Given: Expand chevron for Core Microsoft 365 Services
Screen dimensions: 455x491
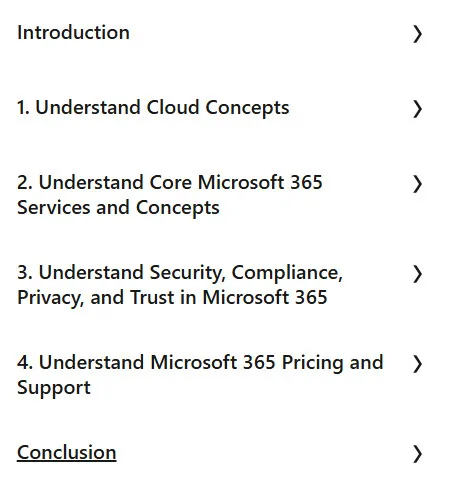Looking at the screenshot, I should tap(417, 184).
